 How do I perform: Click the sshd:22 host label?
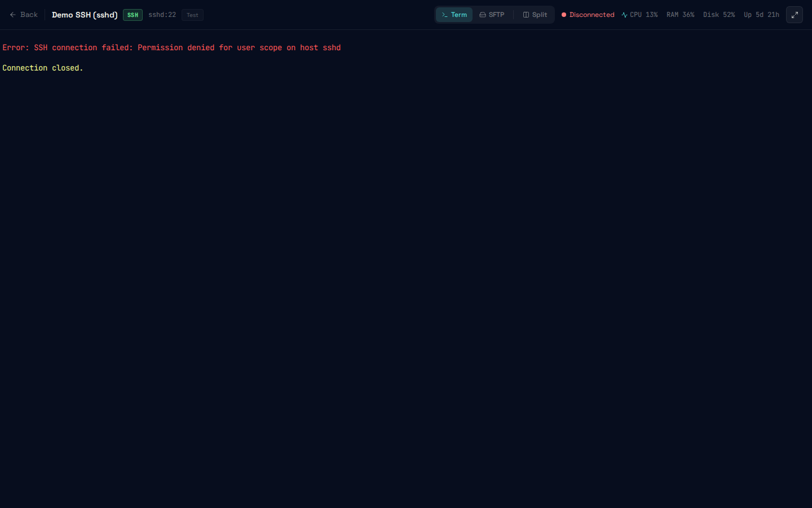pos(162,15)
